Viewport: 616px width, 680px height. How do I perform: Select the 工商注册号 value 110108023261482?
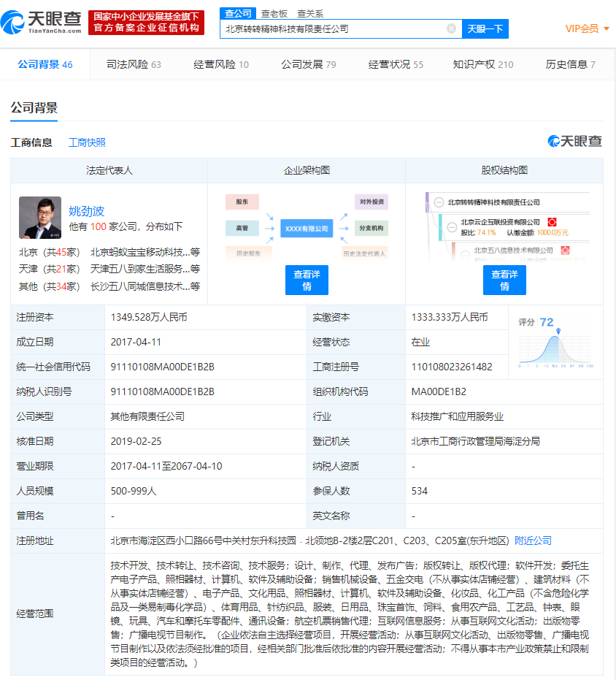(452, 367)
